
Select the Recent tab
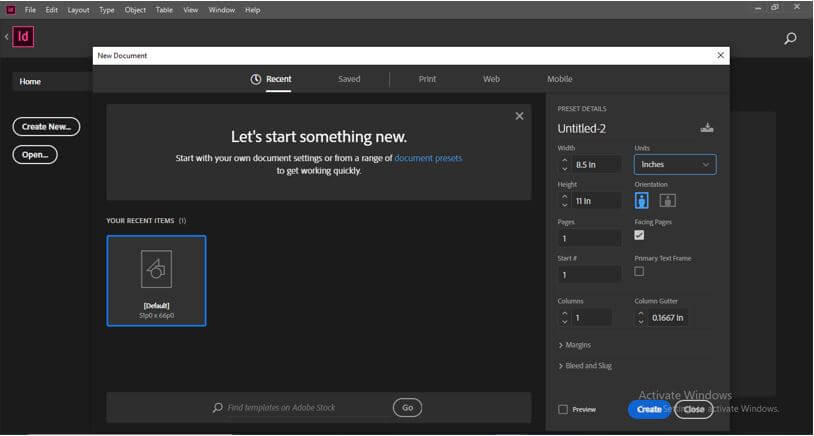click(279, 79)
